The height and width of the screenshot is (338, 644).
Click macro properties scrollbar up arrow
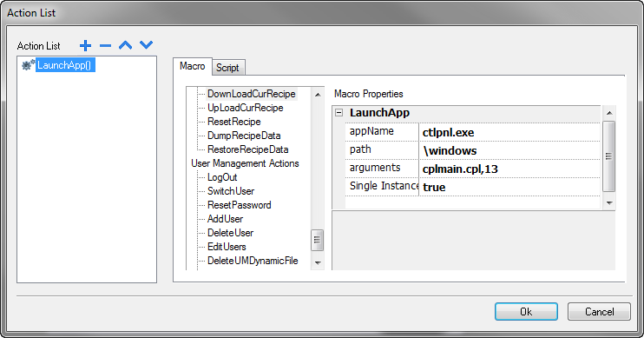[609, 113]
